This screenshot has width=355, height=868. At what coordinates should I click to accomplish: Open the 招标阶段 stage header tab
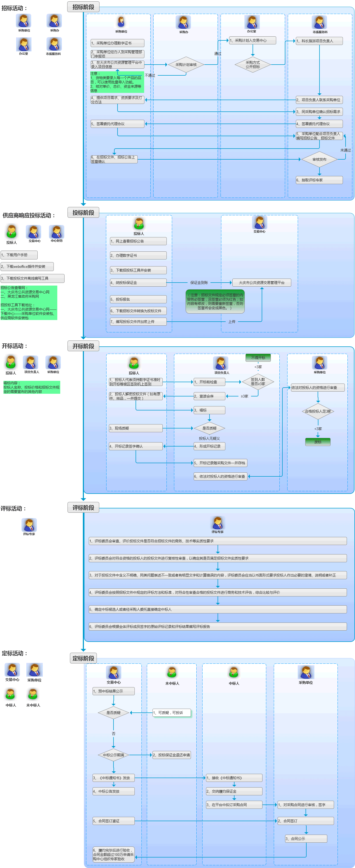tap(83, 7)
